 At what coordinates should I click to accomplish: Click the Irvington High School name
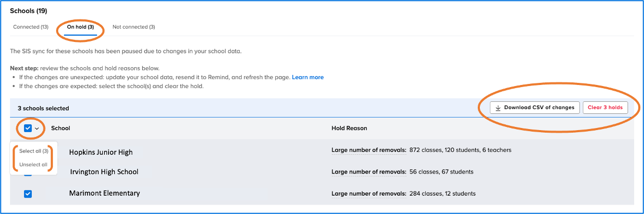(104, 172)
